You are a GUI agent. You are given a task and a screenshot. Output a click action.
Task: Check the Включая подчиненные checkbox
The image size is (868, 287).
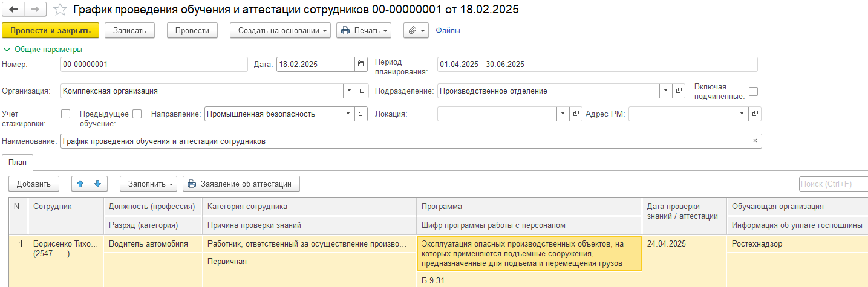click(753, 91)
